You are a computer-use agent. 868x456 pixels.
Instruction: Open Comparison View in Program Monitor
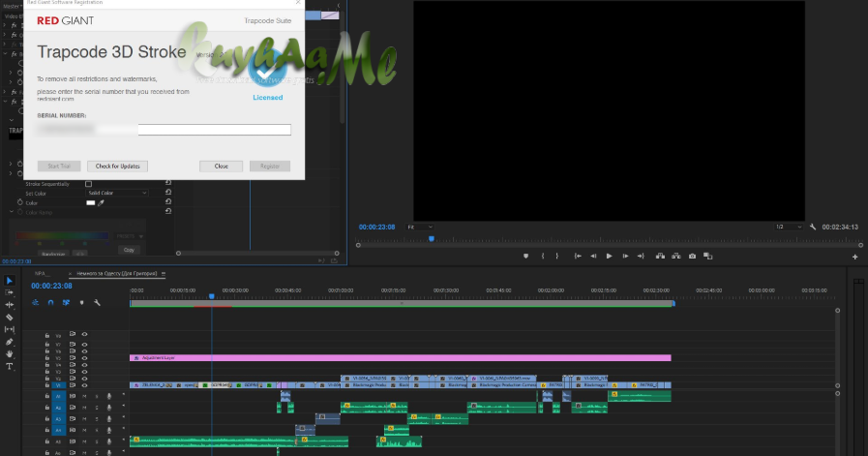pos(708,256)
